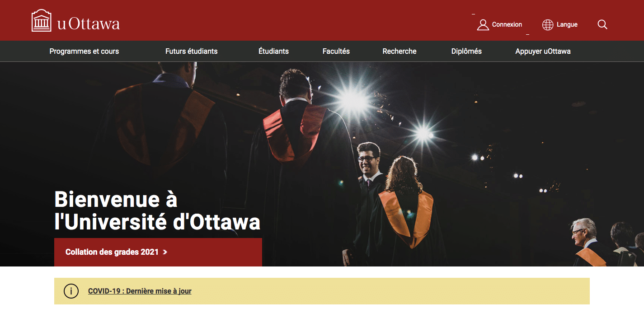
Task: Select Étudiants navigation item
Action: coord(273,51)
